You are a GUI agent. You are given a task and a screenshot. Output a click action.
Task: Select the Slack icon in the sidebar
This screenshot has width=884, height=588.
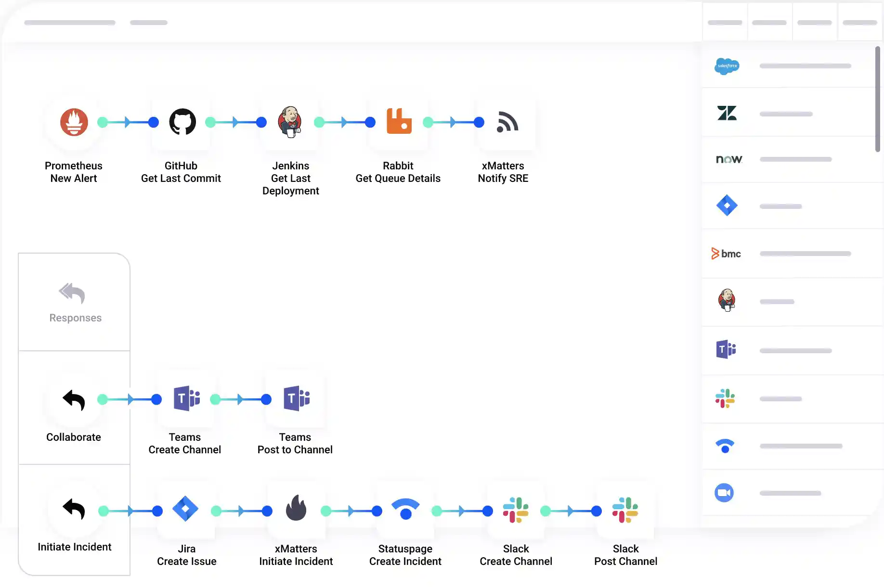[725, 398]
